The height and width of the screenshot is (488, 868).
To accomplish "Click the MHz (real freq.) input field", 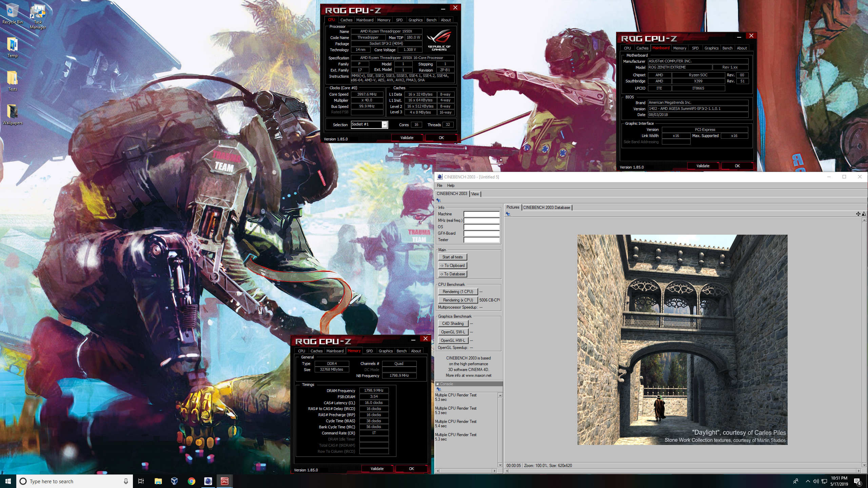I will [x=481, y=220].
